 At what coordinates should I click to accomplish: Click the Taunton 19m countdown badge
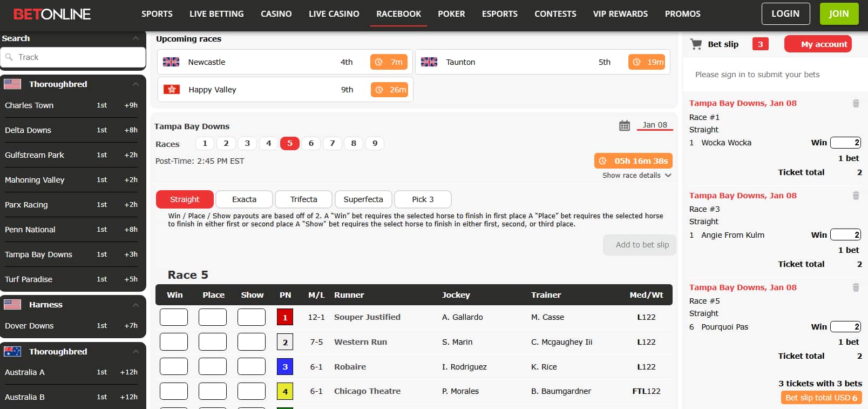pyautogui.click(x=647, y=62)
